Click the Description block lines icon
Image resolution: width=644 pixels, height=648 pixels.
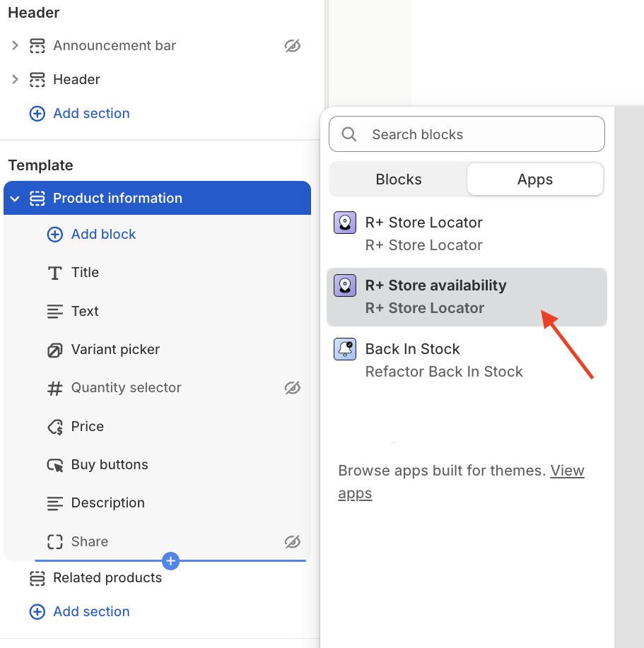55,503
